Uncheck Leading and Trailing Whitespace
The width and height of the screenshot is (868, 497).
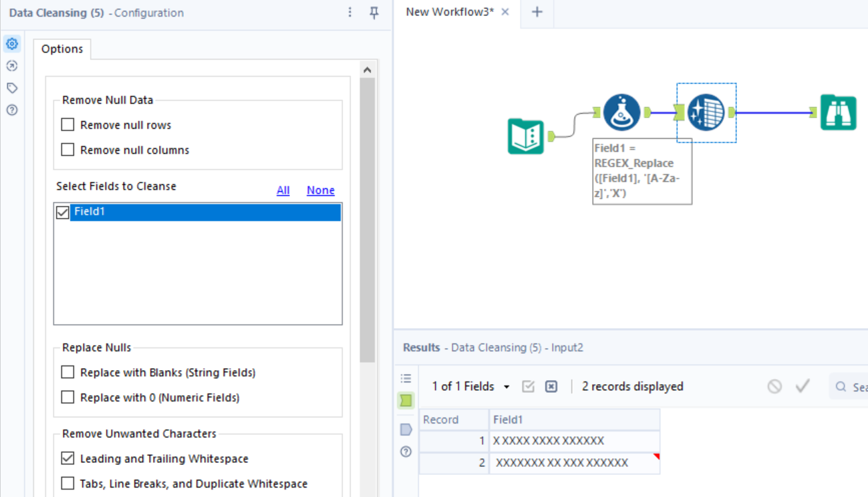[67, 459]
